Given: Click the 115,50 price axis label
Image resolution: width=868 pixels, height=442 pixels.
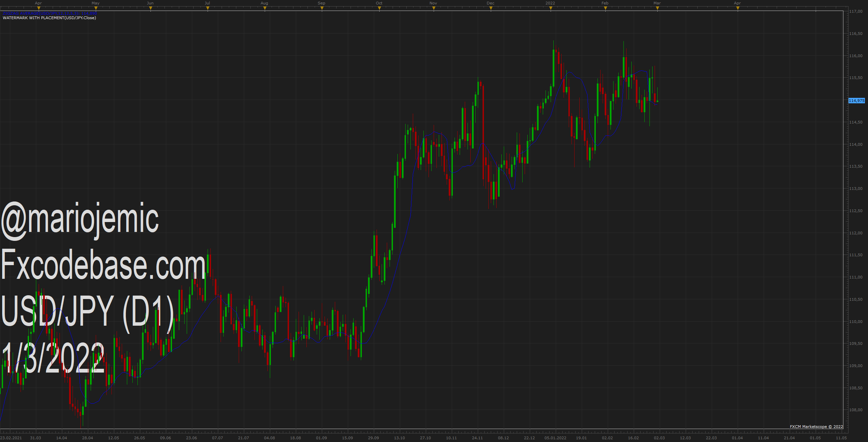Looking at the screenshot, I should [x=856, y=78].
